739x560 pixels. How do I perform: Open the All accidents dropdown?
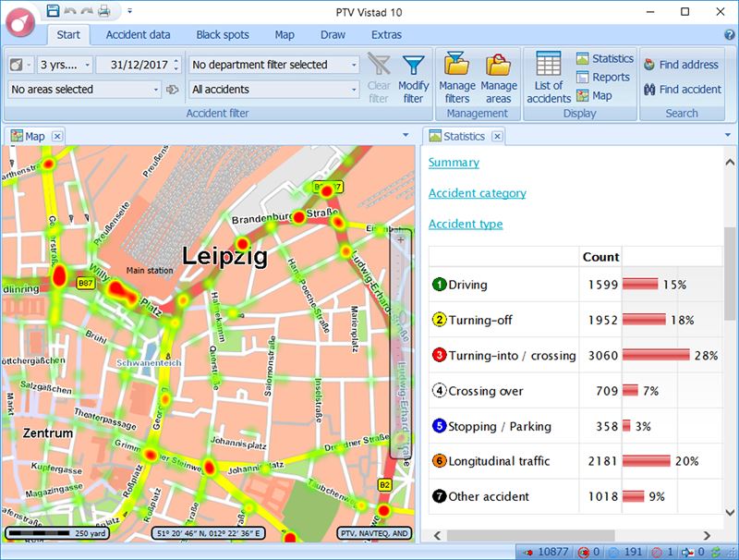point(354,91)
